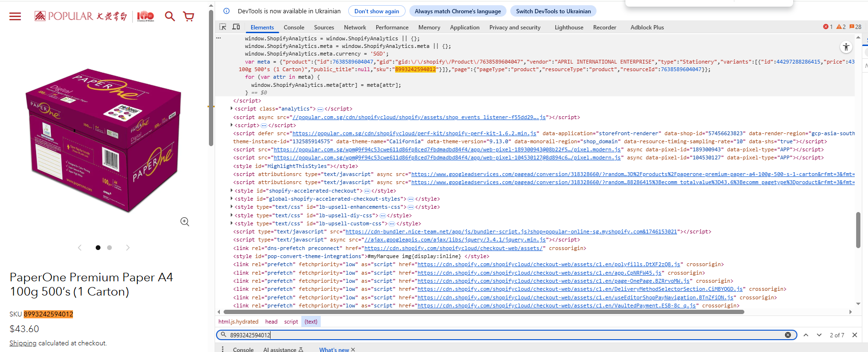Open the Recorder tab
This screenshot has width=868, height=352.
tap(605, 28)
